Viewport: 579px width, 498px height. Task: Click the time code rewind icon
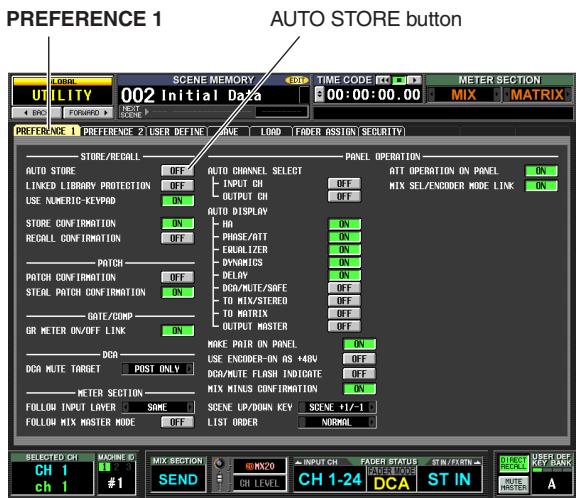click(383, 80)
